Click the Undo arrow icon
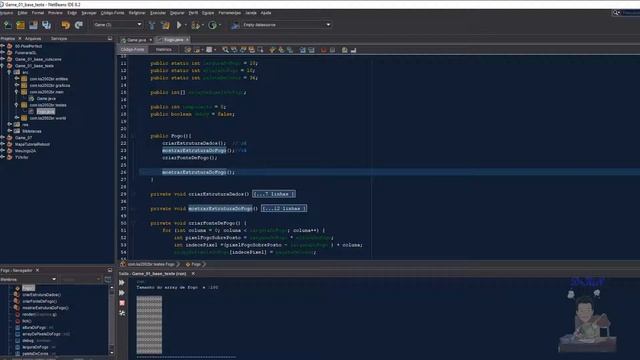 [x=65, y=25]
